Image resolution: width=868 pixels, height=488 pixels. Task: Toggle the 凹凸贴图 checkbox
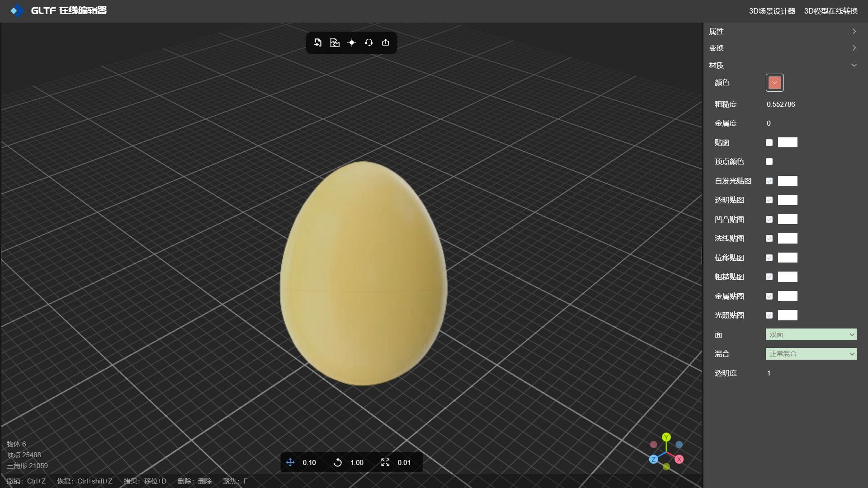coord(769,220)
